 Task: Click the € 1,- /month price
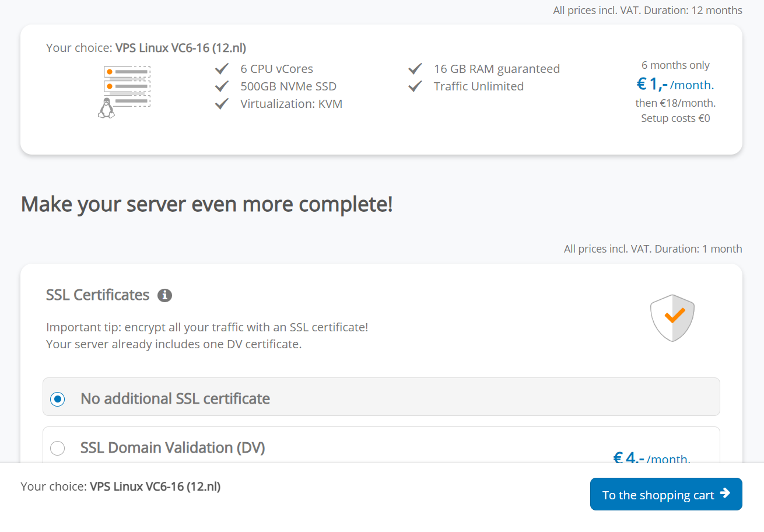pos(675,85)
